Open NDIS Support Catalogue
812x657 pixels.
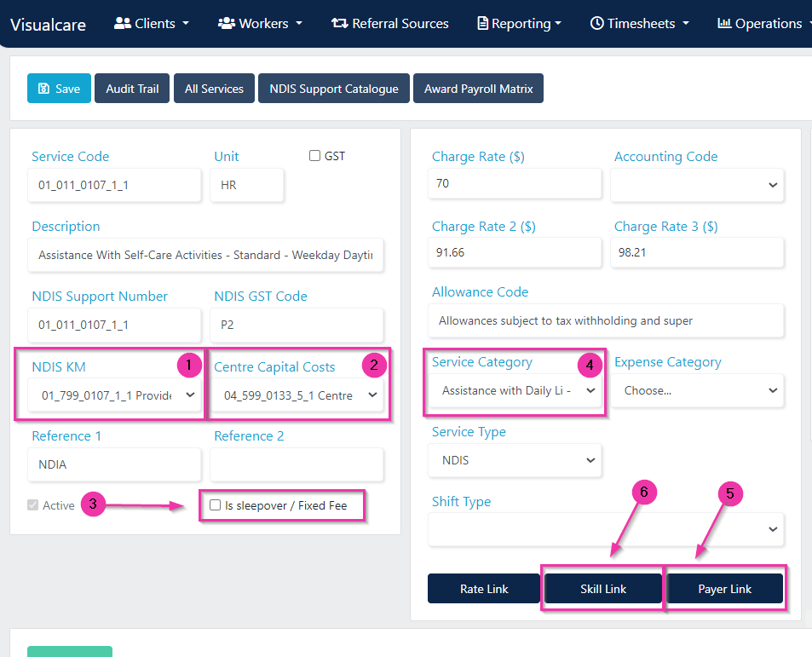point(334,89)
